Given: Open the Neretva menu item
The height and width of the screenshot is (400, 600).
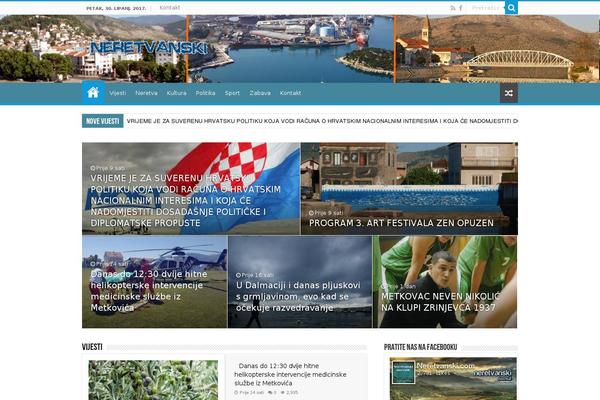Looking at the screenshot, I should click(146, 93).
